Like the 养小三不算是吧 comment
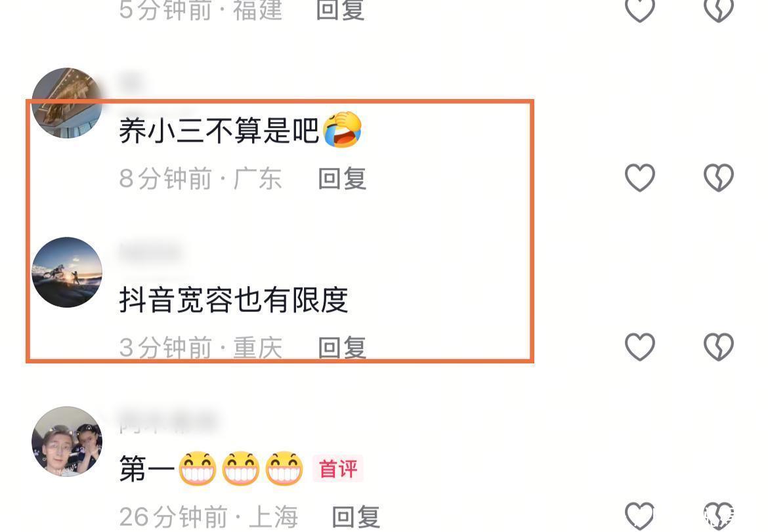Screen dimensions: 768x532 [640, 177]
